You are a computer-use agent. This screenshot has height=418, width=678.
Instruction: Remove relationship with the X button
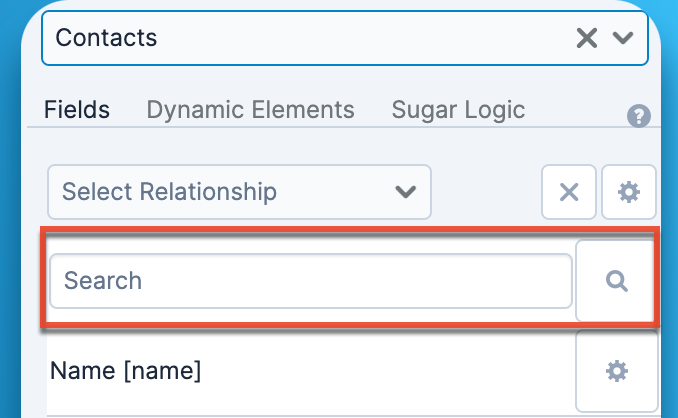pos(569,192)
